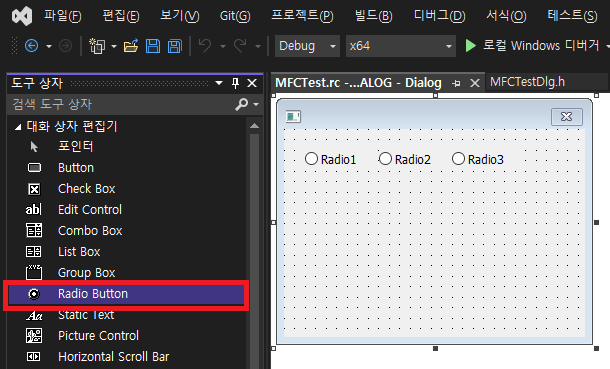Viewport: 610px width, 369px height.
Task: Open the Debug configuration dropdown
Action: (307, 46)
